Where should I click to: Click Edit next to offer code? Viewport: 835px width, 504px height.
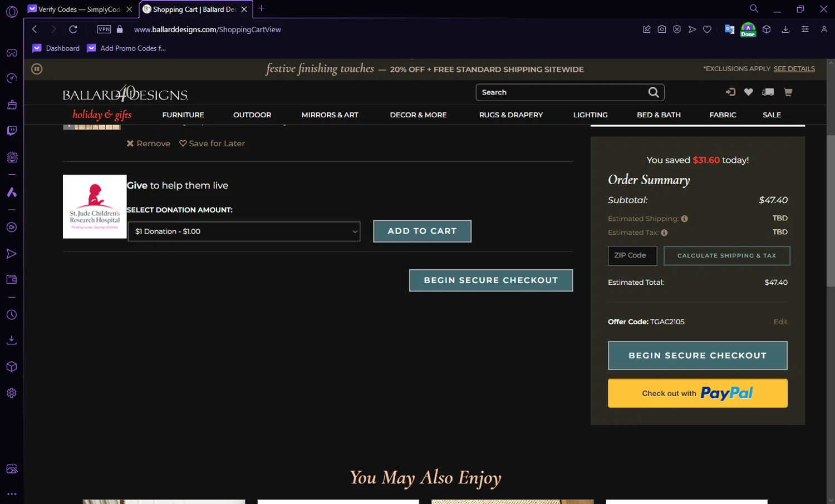tap(780, 322)
